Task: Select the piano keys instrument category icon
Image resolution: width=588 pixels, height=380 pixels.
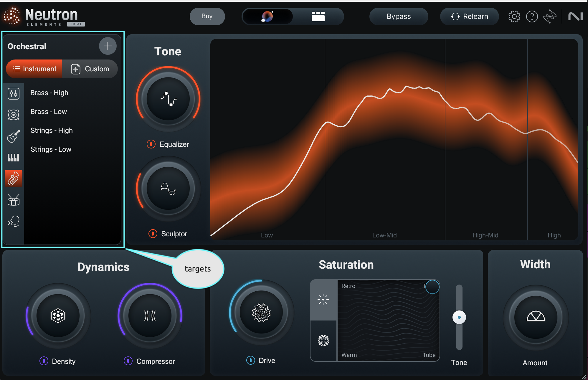Action: pos(13,157)
